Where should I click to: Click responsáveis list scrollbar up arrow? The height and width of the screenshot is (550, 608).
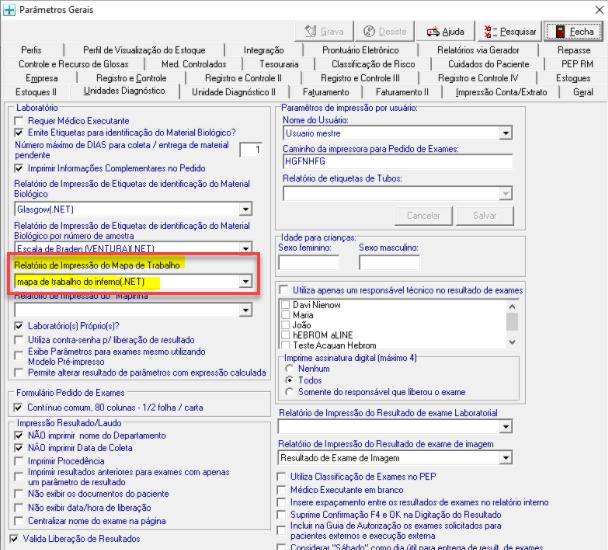click(x=512, y=306)
